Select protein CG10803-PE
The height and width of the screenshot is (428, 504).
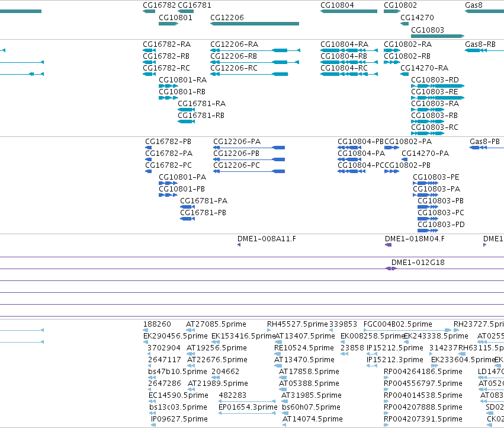tap(436, 177)
